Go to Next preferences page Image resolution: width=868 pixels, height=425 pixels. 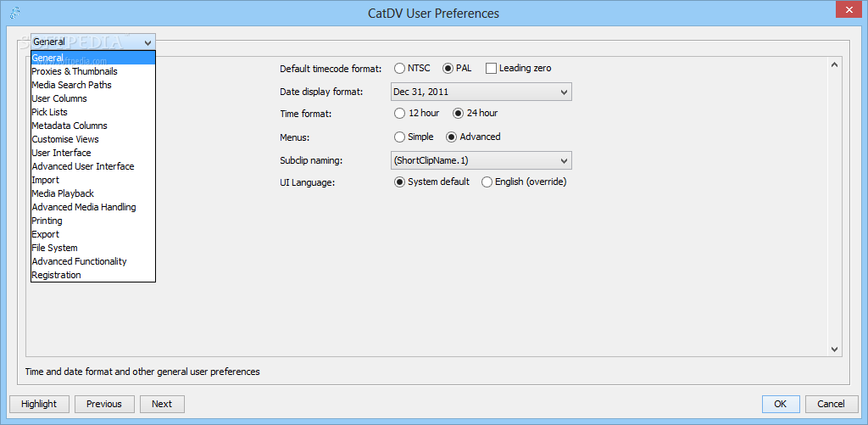[x=162, y=404]
